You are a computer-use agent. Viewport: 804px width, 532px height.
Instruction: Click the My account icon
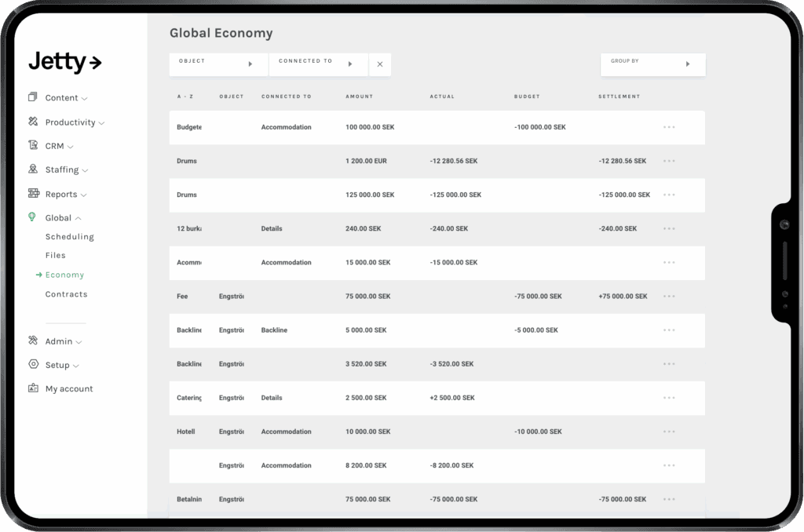point(32,388)
